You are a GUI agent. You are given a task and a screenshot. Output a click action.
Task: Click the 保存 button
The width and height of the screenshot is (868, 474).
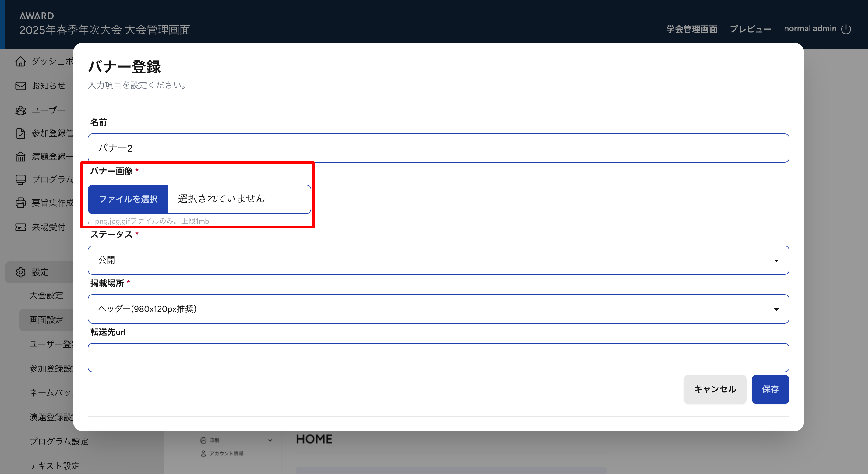pos(770,389)
